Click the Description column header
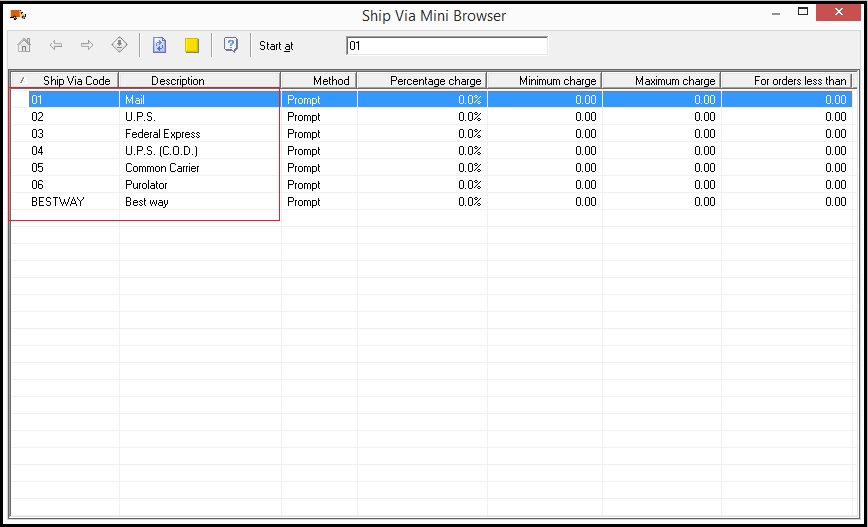The image size is (868, 527). [199, 80]
